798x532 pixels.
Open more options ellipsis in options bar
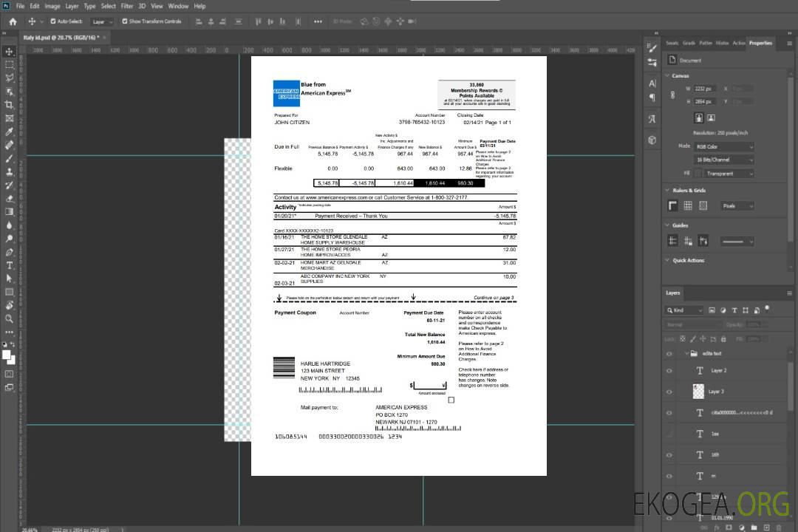[318, 21]
